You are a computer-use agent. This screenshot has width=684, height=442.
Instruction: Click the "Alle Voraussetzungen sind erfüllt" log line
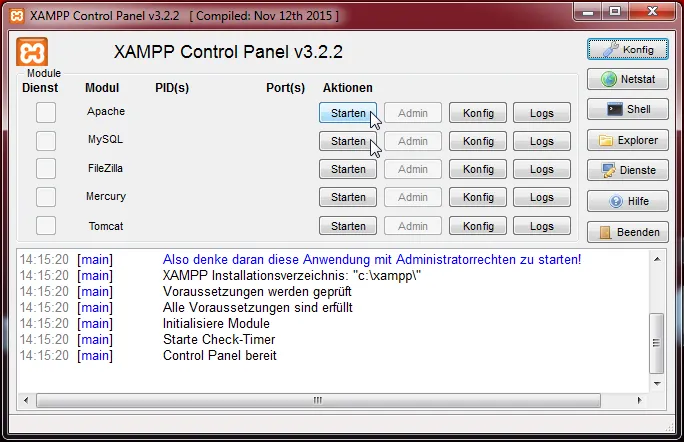coord(258,307)
